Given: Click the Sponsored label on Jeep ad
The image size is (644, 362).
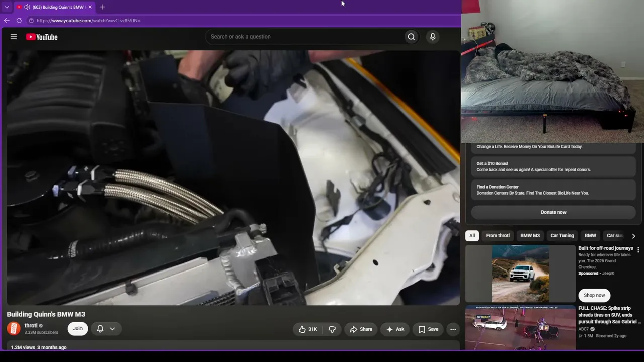Looking at the screenshot, I should tap(589, 274).
